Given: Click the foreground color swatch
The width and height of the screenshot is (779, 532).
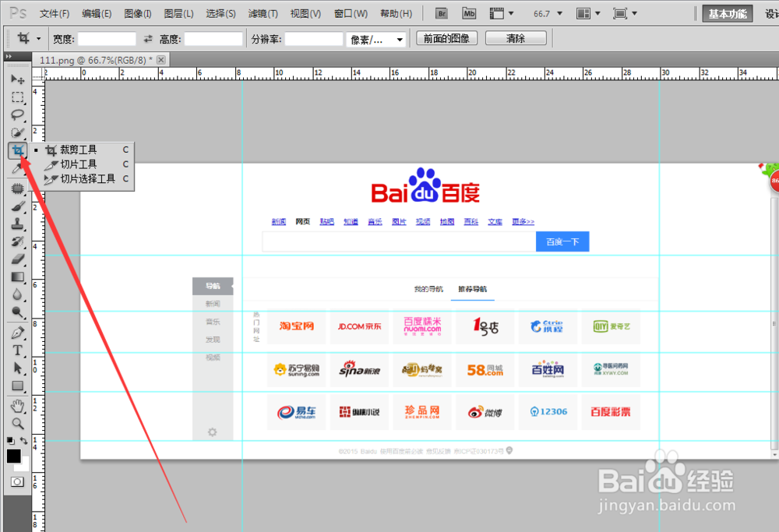Looking at the screenshot, I should click(13, 456).
